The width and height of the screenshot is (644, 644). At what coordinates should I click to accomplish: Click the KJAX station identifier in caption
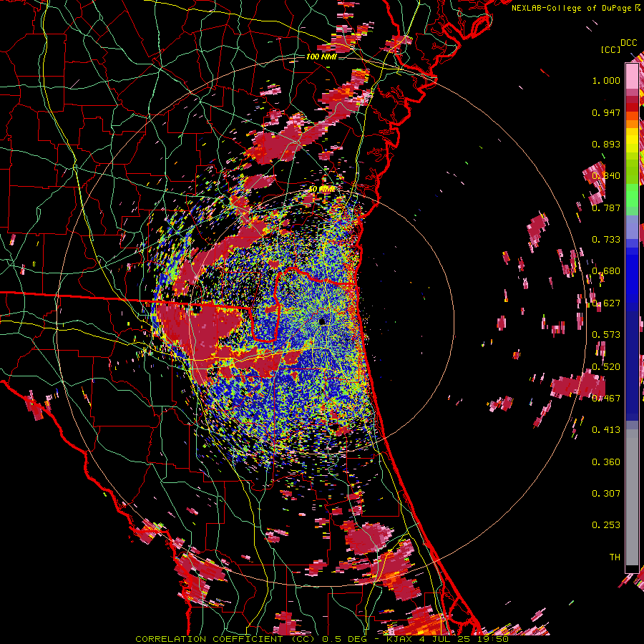tap(399, 639)
